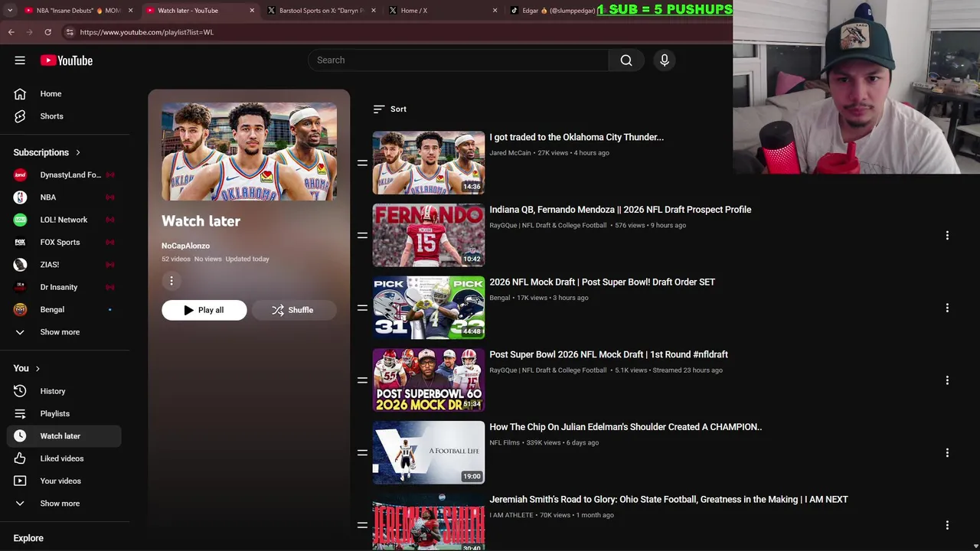Click the browser address bar URL
The image size is (980, 551).
(x=146, y=32)
